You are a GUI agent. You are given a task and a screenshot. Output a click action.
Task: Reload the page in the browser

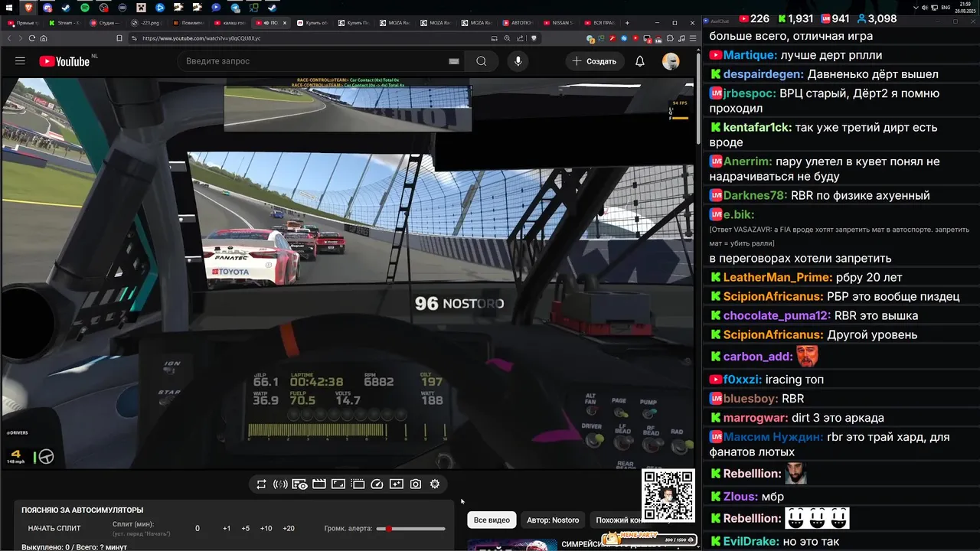(x=32, y=38)
